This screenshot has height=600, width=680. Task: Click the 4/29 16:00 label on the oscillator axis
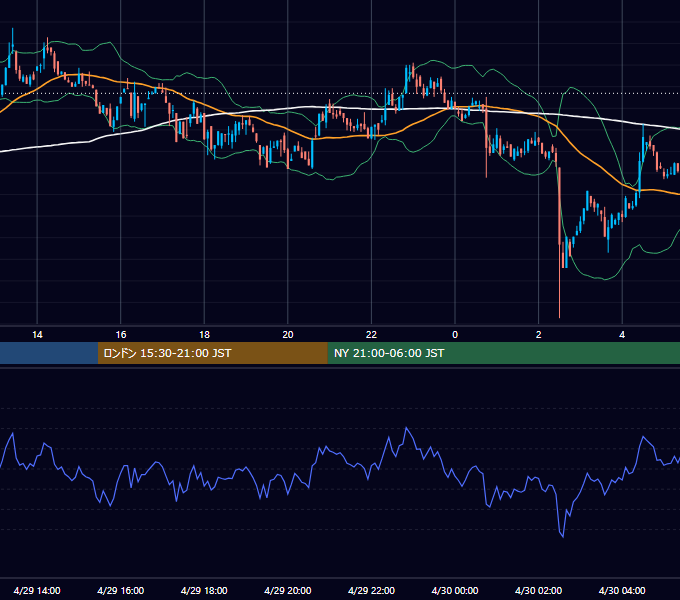(x=121, y=590)
